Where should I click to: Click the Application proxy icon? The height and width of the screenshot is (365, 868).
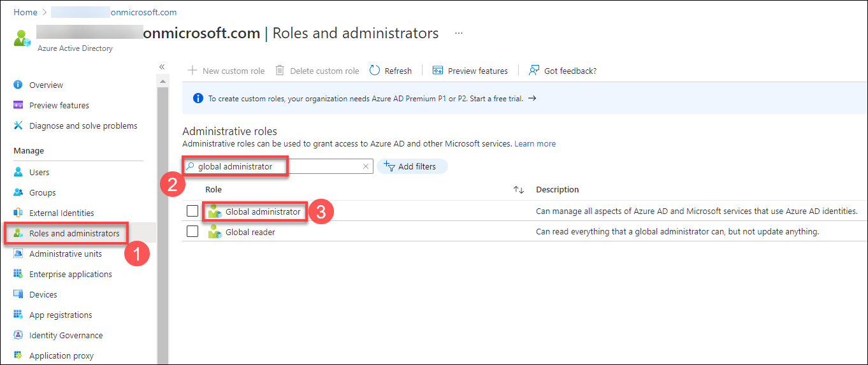(18, 355)
